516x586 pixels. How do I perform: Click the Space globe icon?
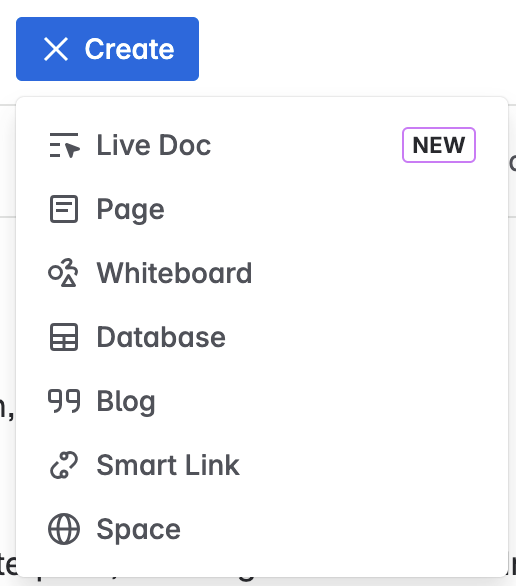pos(64,529)
